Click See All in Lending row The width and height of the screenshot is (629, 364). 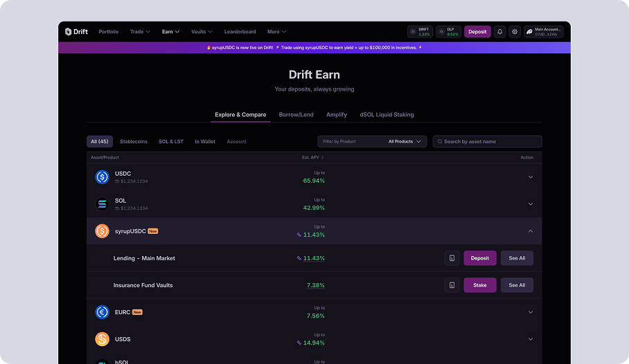coord(517,258)
